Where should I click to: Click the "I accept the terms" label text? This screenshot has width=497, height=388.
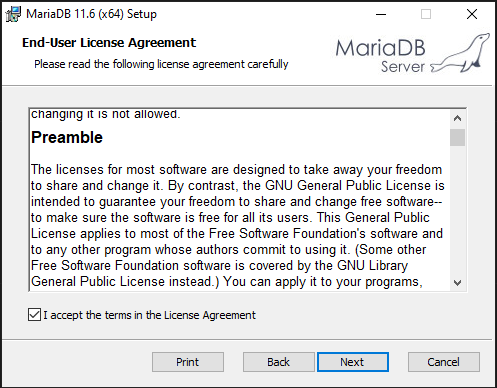(x=149, y=315)
